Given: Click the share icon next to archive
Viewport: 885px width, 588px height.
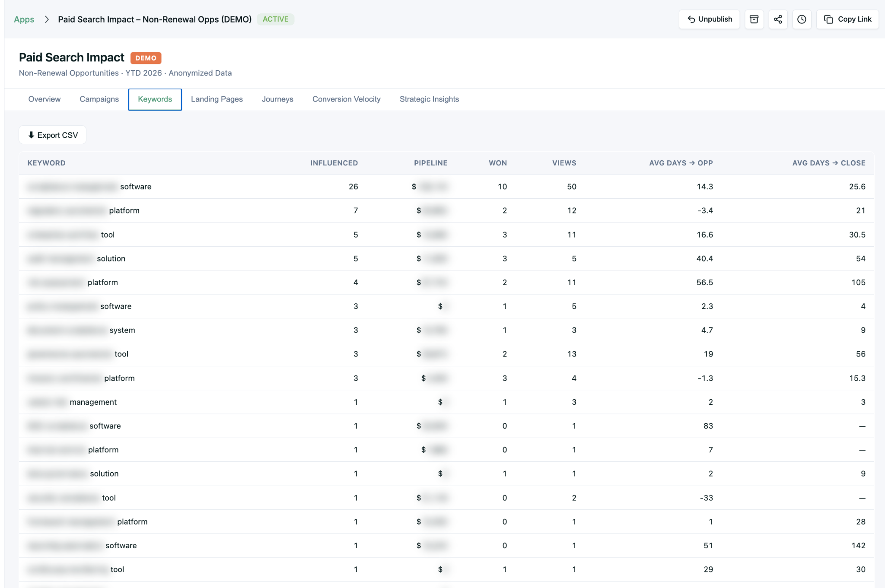Looking at the screenshot, I should click(x=778, y=19).
